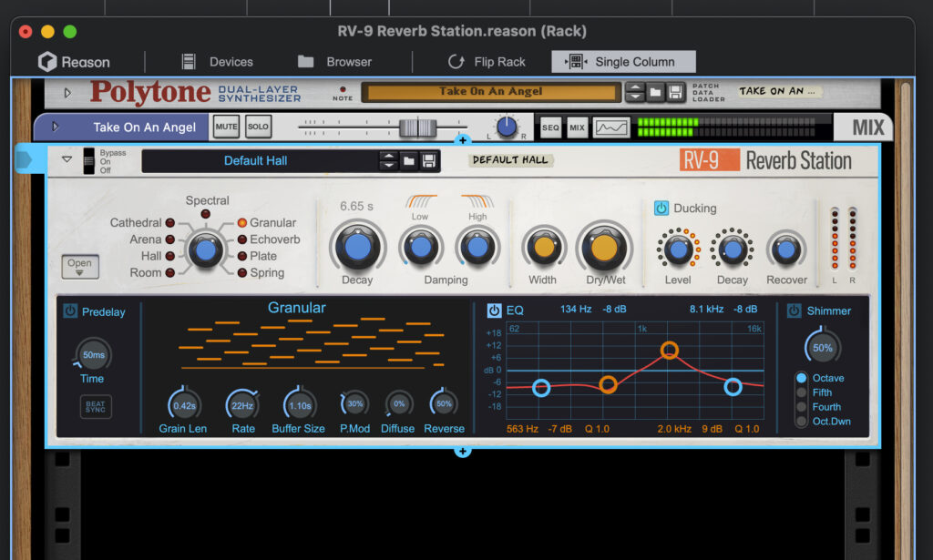Toggle the Shimmer power button

(794, 311)
